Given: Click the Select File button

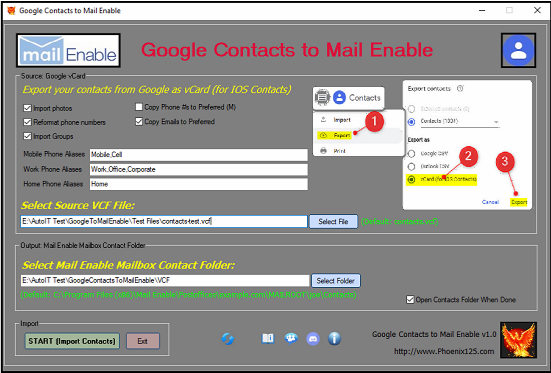Looking at the screenshot, I should coord(333,221).
